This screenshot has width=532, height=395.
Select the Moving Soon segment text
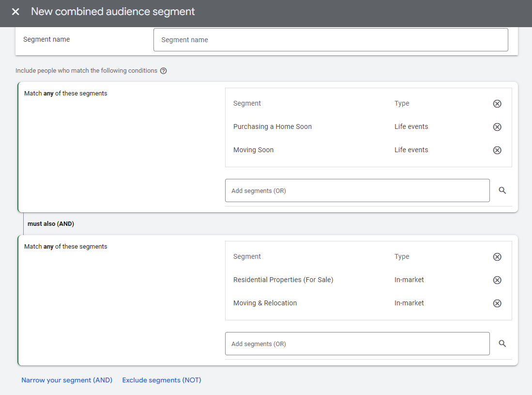tap(254, 150)
